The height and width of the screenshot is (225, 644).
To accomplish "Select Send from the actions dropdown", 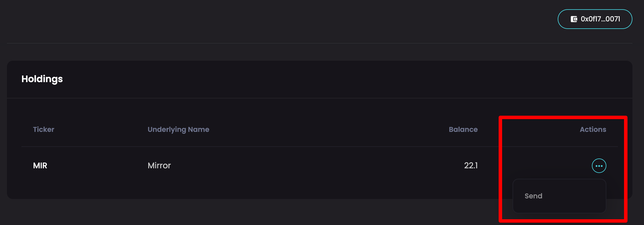I will coord(533,196).
